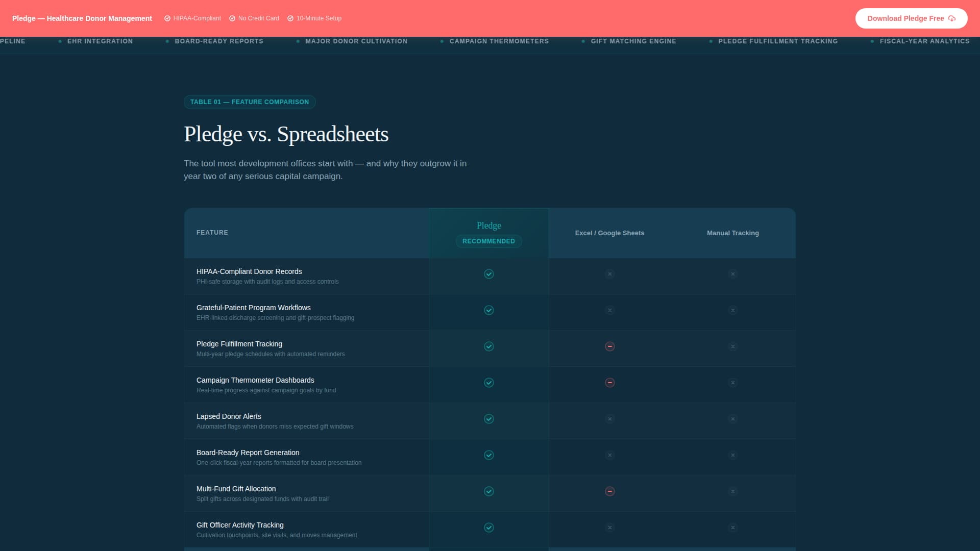The height and width of the screenshot is (551, 980).
Task: Click Pledge checkmark for Gift Officer Activity Tracking
Action: [x=489, y=528]
